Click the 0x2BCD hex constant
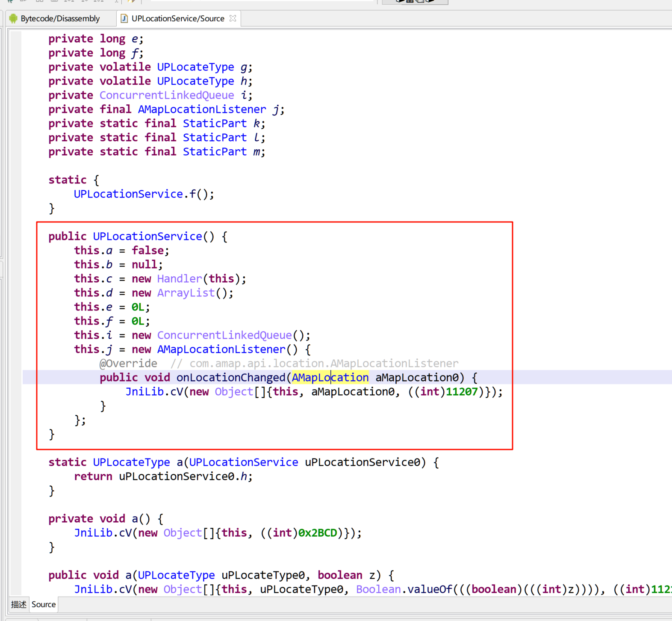The width and height of the screenshot is (672, 621). coord(318,533)
